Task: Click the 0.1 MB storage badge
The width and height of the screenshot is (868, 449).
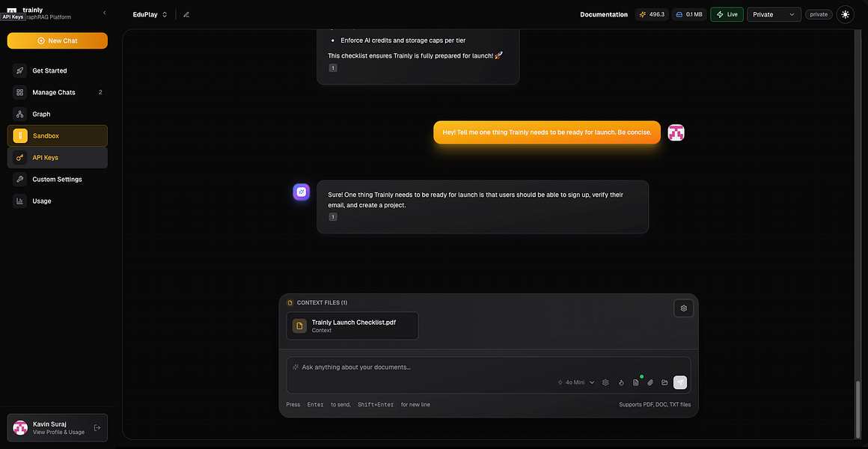Action: click(x=689, y=14)
